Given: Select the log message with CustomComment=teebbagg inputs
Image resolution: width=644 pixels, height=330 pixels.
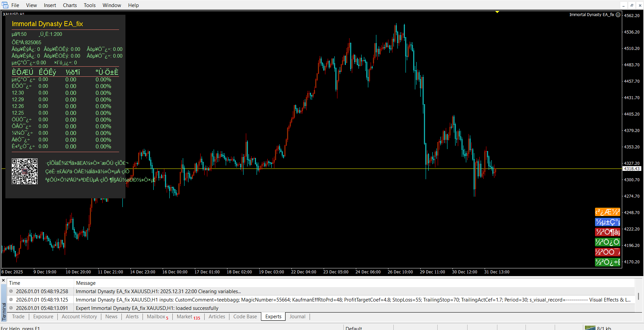Looking at the screenshot, I should coord(353,300).
